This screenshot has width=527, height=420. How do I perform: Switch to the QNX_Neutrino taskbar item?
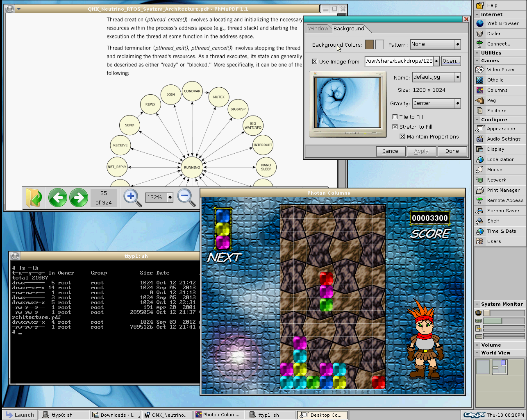pos(167,415)
